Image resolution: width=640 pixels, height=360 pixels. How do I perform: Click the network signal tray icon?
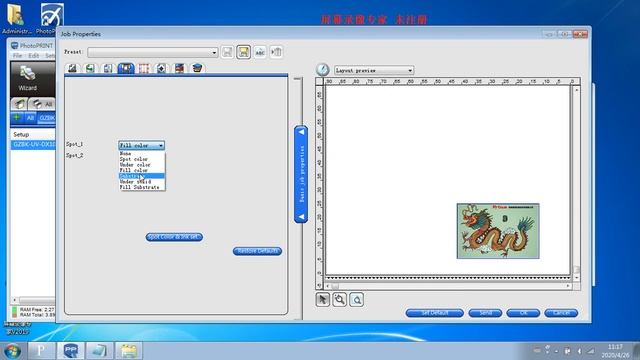591,351
